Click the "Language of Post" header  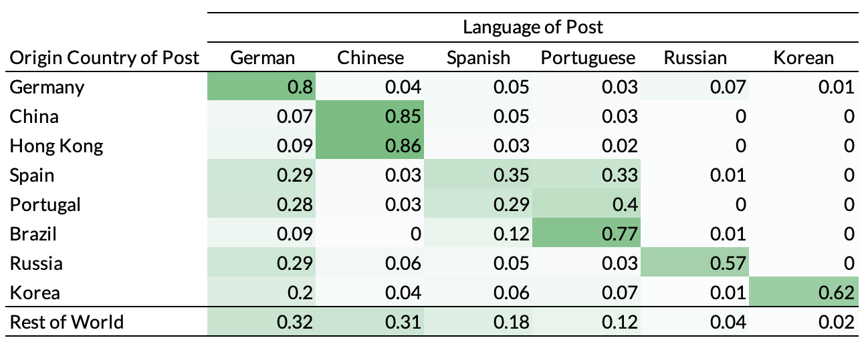(532, 27)
